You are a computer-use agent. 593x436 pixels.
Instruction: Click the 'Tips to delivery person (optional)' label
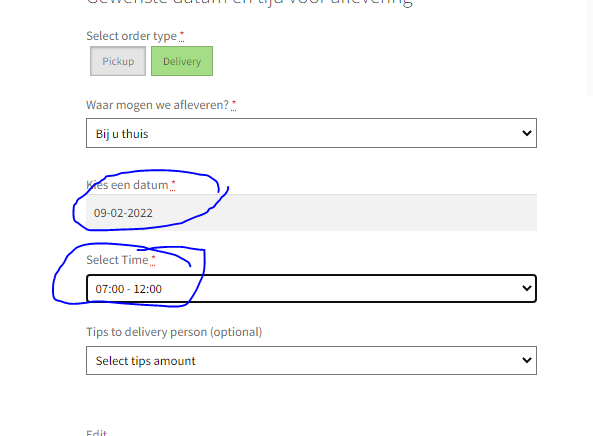pos(174,332)
